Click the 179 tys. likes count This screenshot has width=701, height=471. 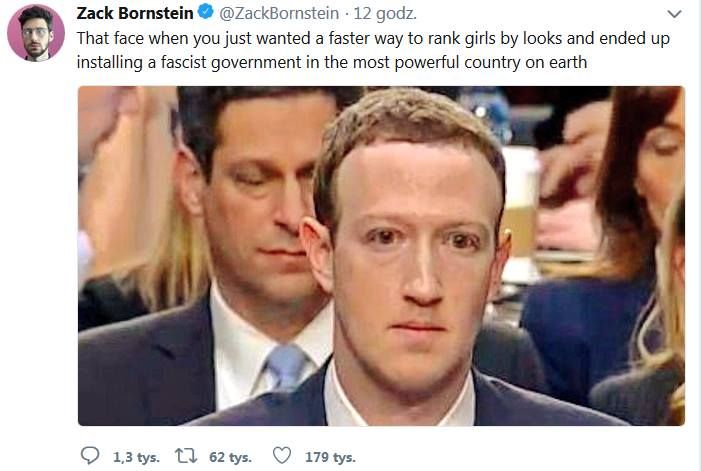tap(330, 457)
